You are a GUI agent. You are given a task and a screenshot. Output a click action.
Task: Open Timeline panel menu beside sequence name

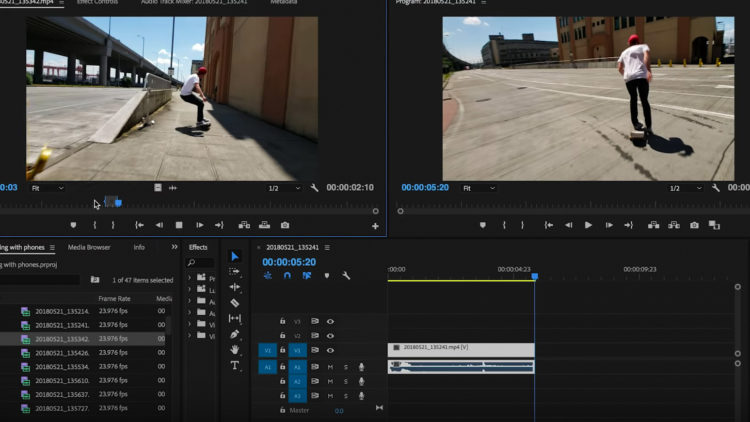click(327, 247)
